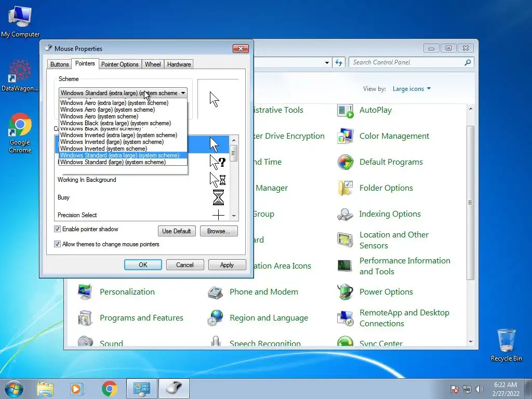The image size is (532, 399).
Task: Click Use Default button
Action: 177,231
